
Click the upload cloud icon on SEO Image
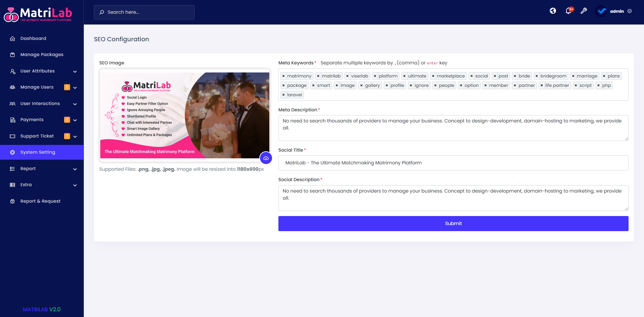click(x=266, y=158)
